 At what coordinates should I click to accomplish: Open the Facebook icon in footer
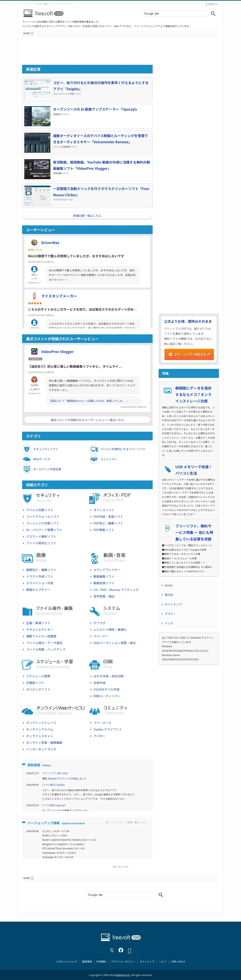coord(121,949)
